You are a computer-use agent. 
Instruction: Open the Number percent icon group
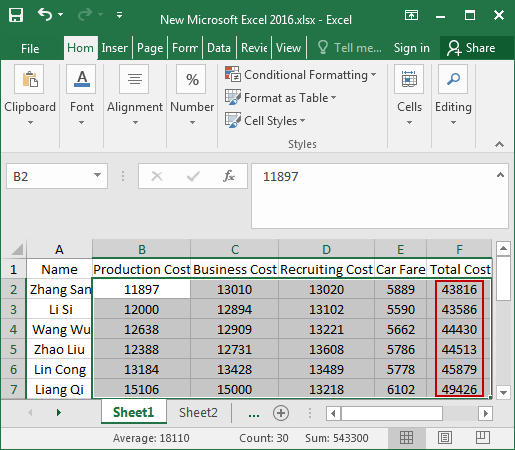point(191,79)
